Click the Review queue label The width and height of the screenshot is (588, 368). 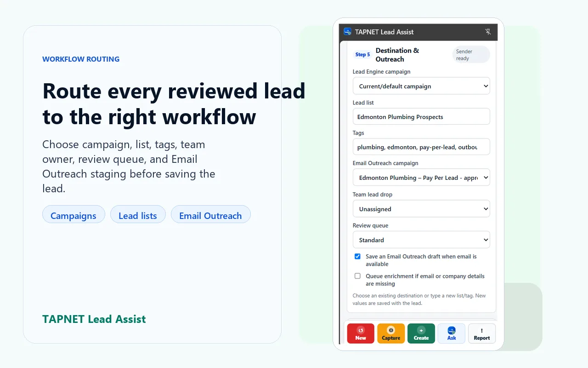[x=370, y=225]
